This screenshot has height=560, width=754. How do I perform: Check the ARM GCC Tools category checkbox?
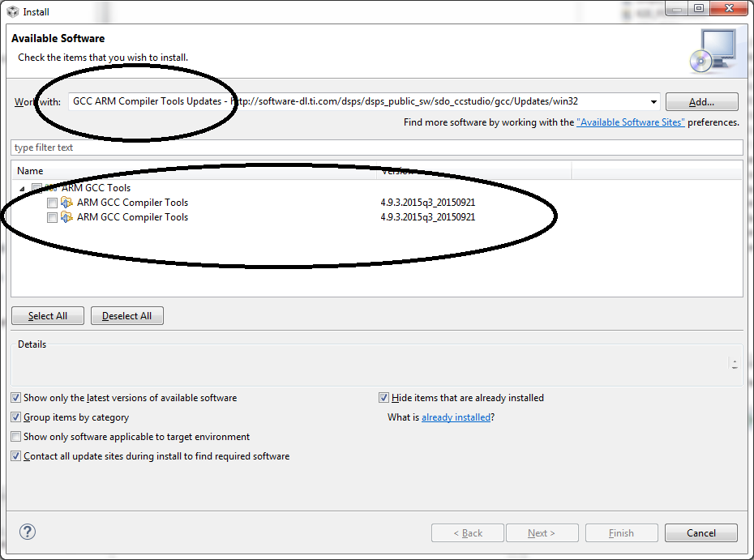(x=36, y=188)
